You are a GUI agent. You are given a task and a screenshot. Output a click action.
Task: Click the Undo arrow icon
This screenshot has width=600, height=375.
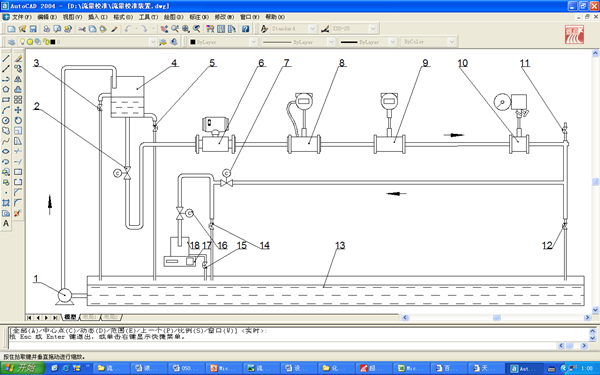click(x=128, y=29)
